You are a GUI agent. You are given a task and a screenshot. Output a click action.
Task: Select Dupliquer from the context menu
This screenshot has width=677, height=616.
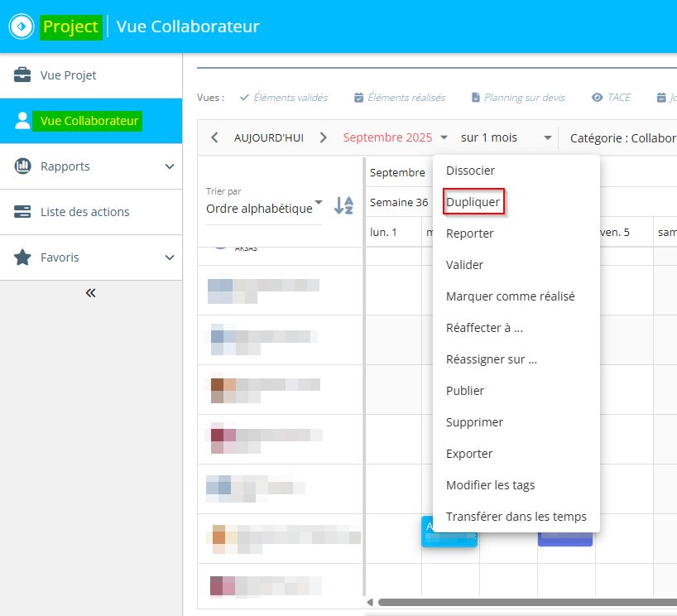tap(473, 202)
